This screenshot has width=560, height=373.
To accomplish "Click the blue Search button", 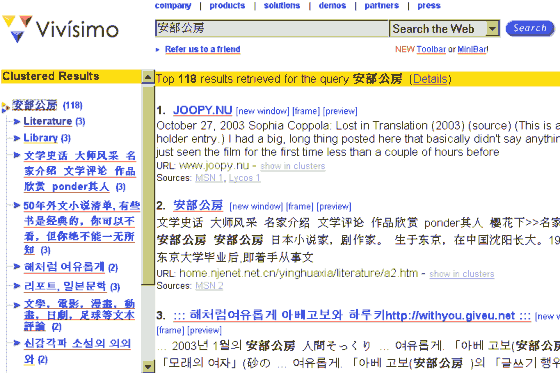I will tap(530, 28).
